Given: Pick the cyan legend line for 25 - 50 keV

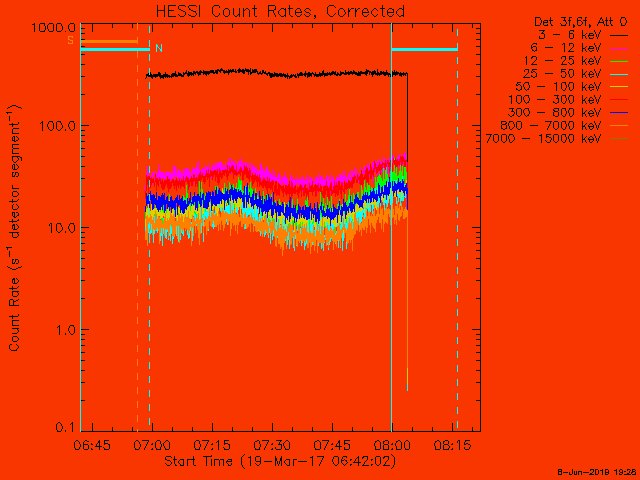Looking at the screenshot, I should click(x=619, y=74).
